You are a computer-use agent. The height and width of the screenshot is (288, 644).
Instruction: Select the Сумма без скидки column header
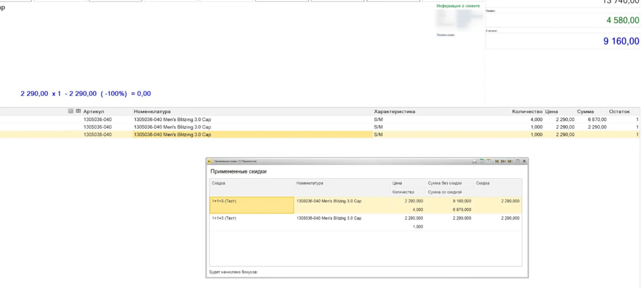point(445,183)
